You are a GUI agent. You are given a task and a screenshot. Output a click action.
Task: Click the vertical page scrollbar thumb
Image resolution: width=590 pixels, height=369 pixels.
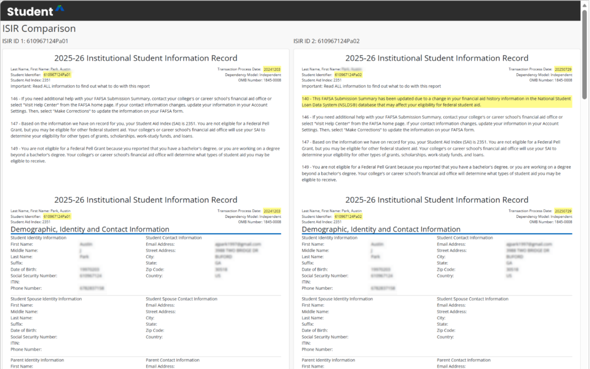584,55
